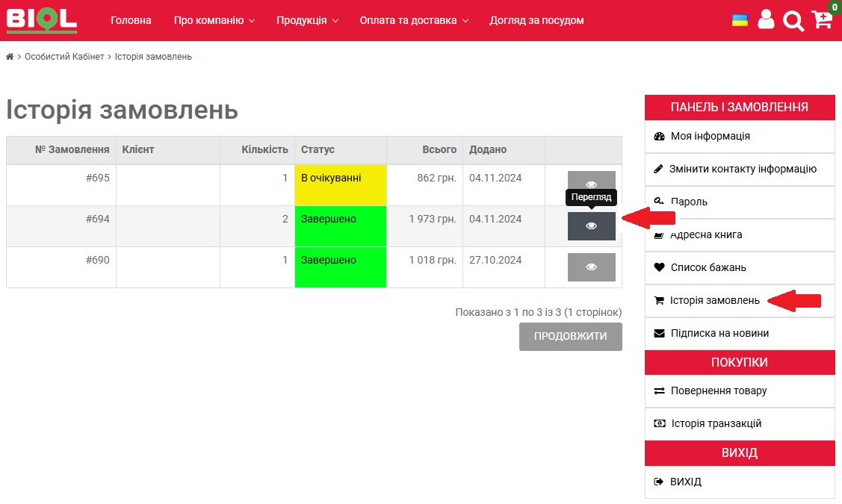Open the Ukrainian flag language selector
The image size is (842, 504).
click(740, 20)
